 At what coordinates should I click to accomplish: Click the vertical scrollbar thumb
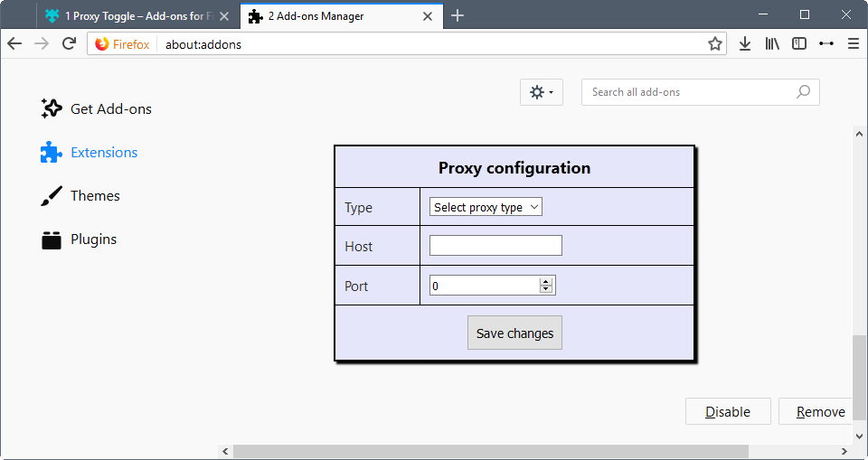[859, 378]
